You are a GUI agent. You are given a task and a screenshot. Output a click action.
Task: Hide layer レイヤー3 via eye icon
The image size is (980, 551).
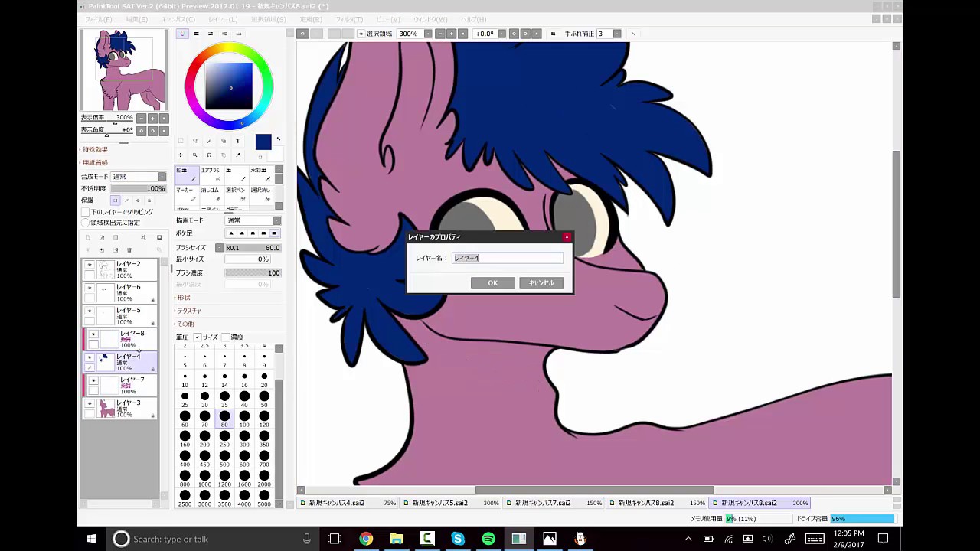(90, 403)
